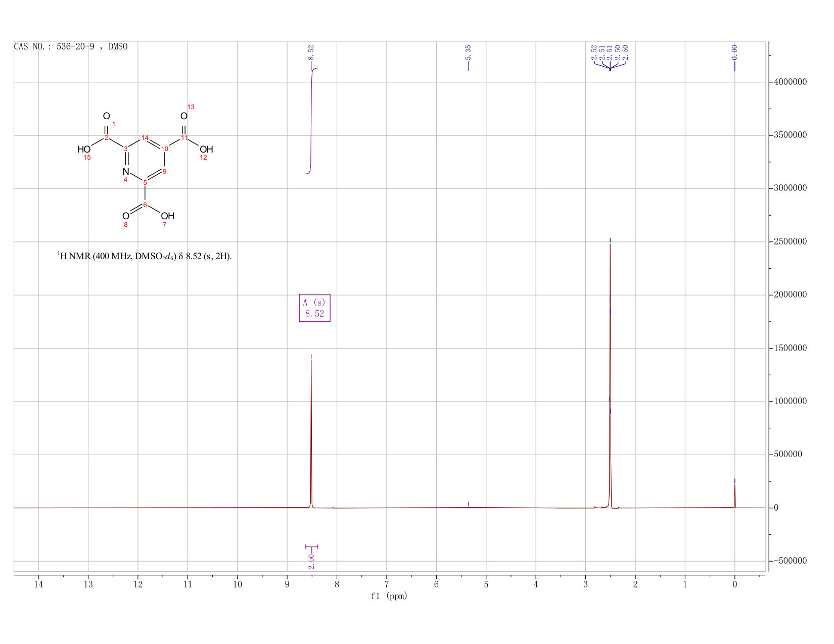Click the 5.35 peak label
The image size is (834, 644).
(468, 52)
